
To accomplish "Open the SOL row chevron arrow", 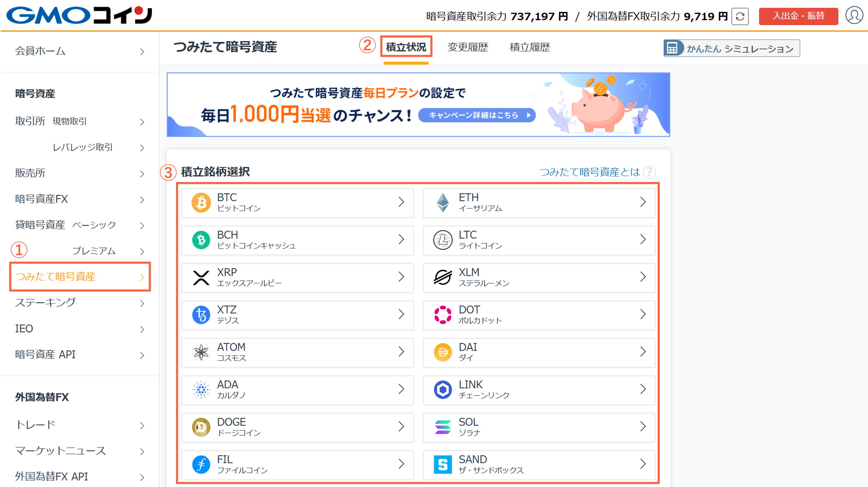I will click(643, 427).
